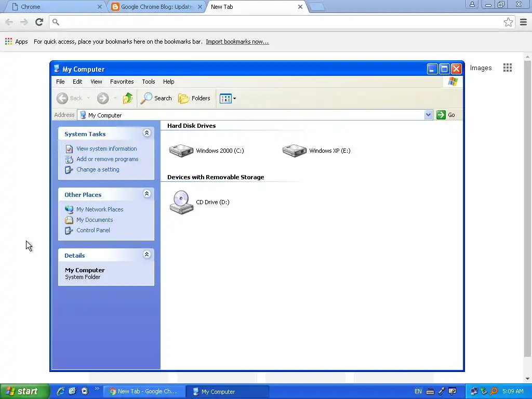This screenshot has height=399, width=532.
Task: Click the My Network Places icon
Action: [x=69, y=210]
